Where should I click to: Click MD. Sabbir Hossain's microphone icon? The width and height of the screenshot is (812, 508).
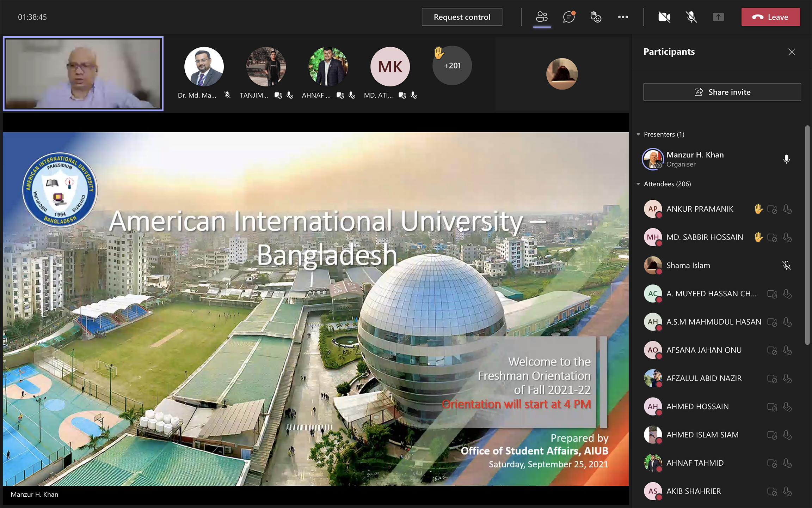[x=787, y=237]
